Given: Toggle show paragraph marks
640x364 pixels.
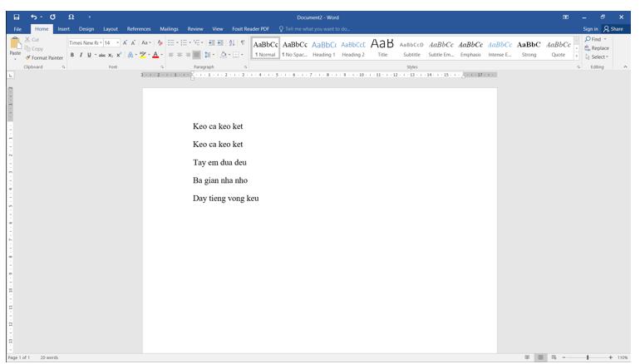Looking at the screenshot, I should 242,43.
